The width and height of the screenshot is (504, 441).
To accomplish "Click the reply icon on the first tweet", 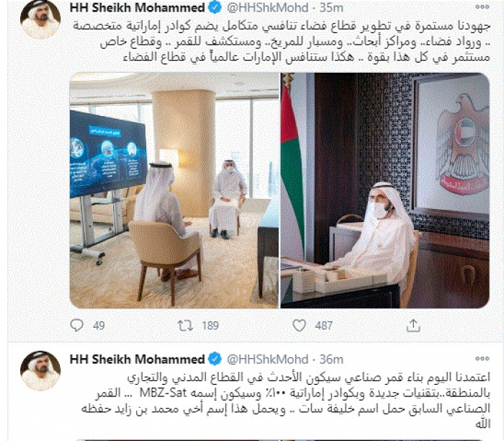I will point(76,326).
